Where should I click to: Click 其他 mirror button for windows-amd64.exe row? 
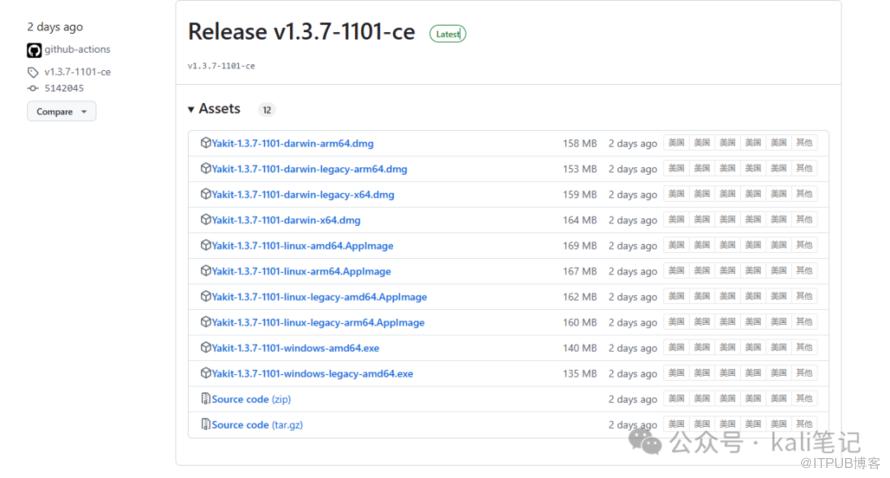tap(804, 347)
